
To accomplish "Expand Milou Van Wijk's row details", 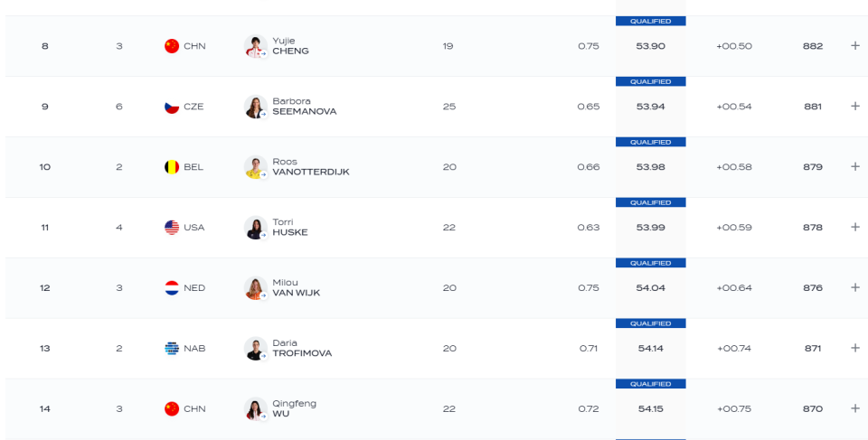I will [854, 287].
